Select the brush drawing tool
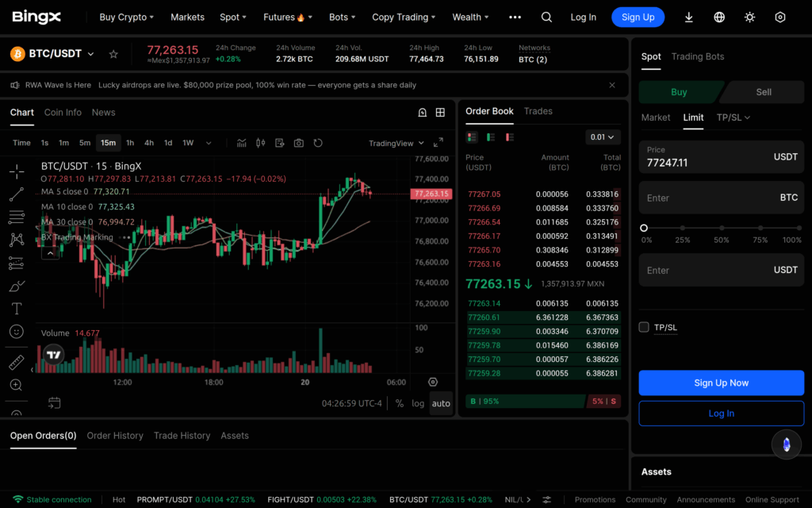812x508 pixels. pyautogui.click(x=17, y=286)
